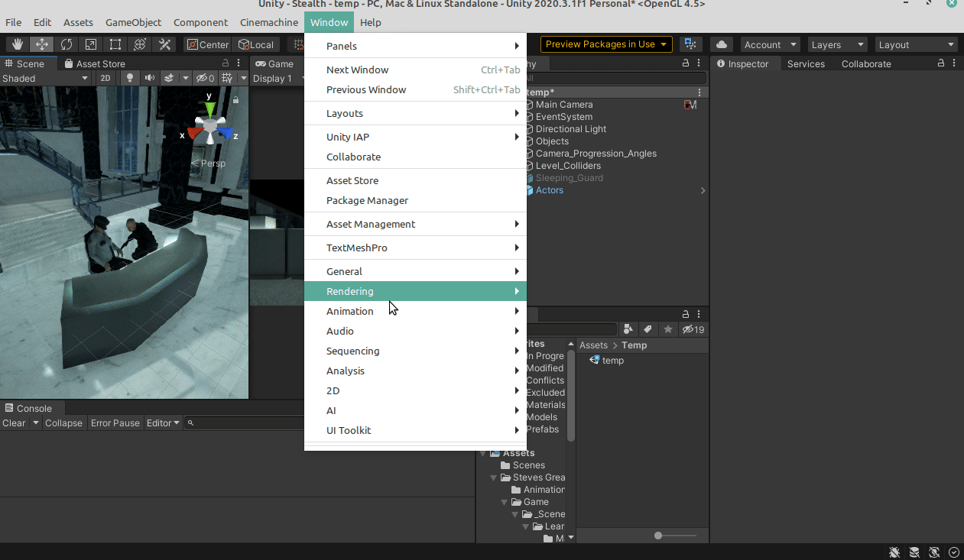Toggle scene effects (skybox, fog) icon
The width and height of the screenshot is (964, 560).
(x=169, y=78)
